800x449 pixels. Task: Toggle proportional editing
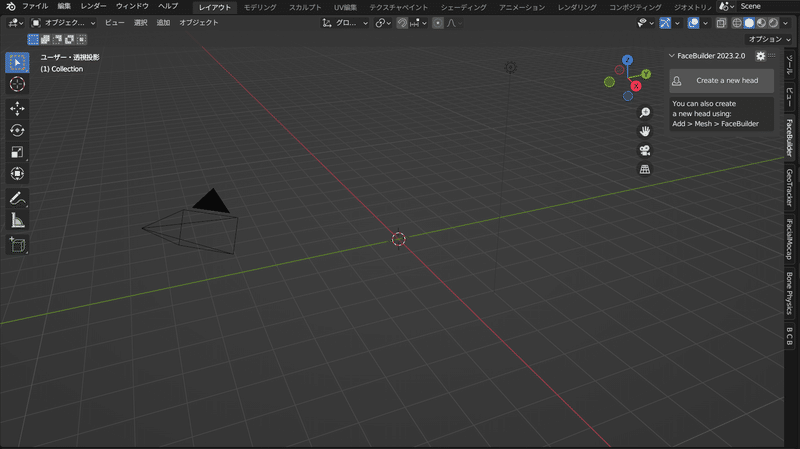point(438,23)
